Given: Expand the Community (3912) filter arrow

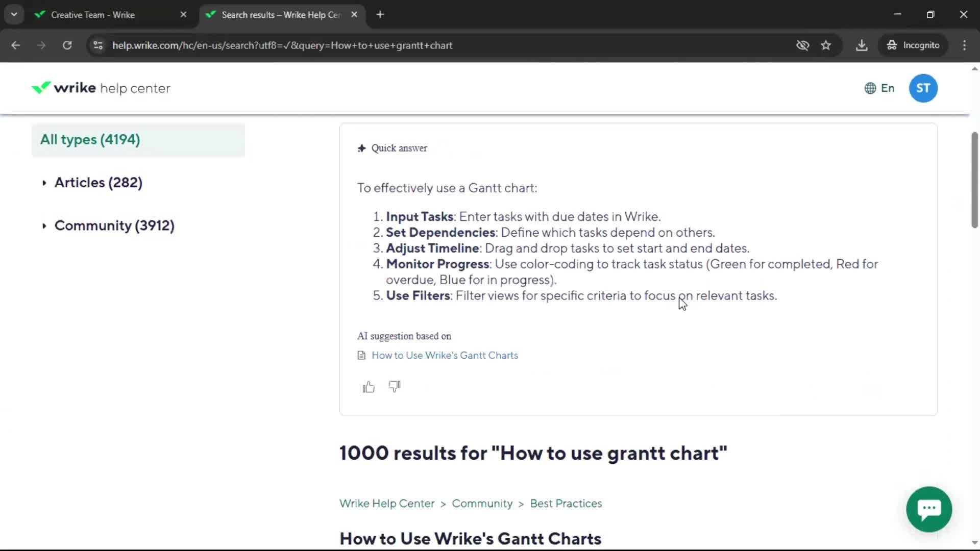Looking at the screenshot, I should 44,226.
